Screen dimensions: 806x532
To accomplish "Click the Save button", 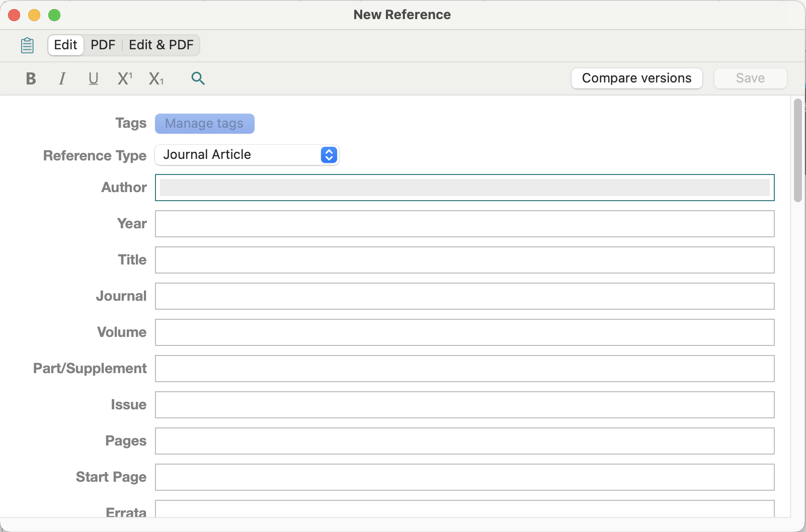I will [x=750, y=78].
